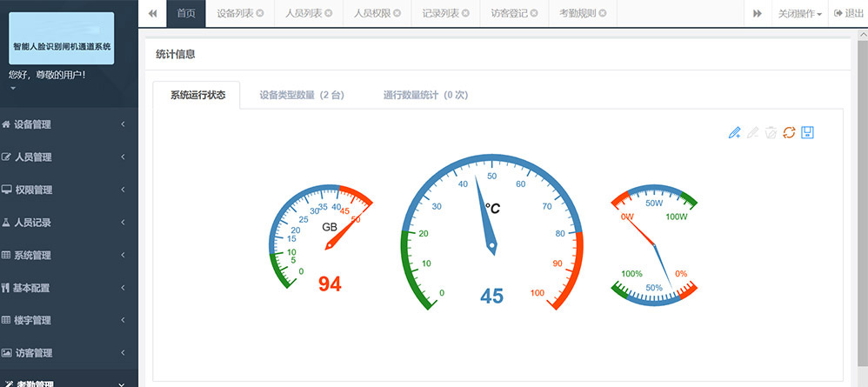Open the 关闭操作 dropdown

coord(799,14)
